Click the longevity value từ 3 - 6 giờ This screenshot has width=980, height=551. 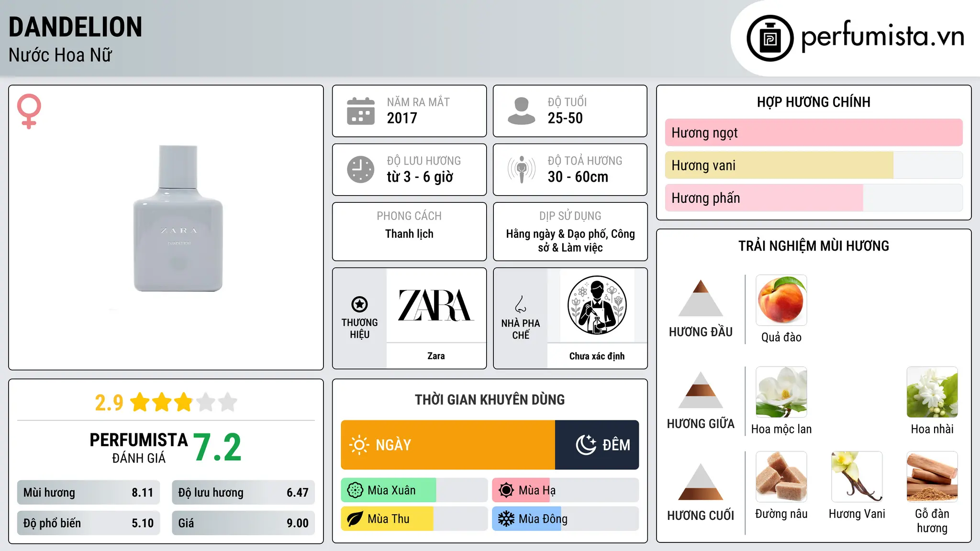[420, 177]
